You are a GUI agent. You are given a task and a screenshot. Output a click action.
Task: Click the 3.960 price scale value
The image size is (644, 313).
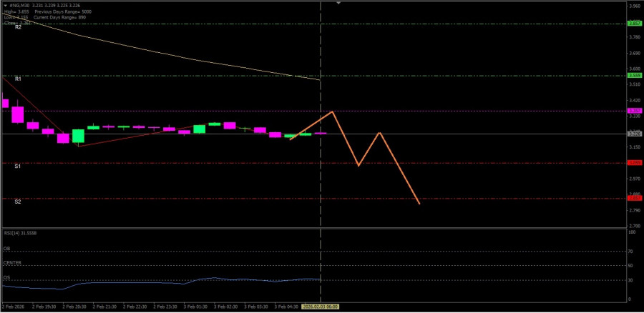tap(635, 6)
